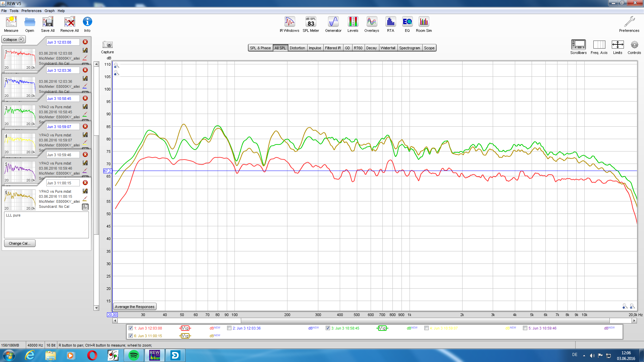Click Average the Responses button
Screen dimensions: 644x362
pos(135,307)
